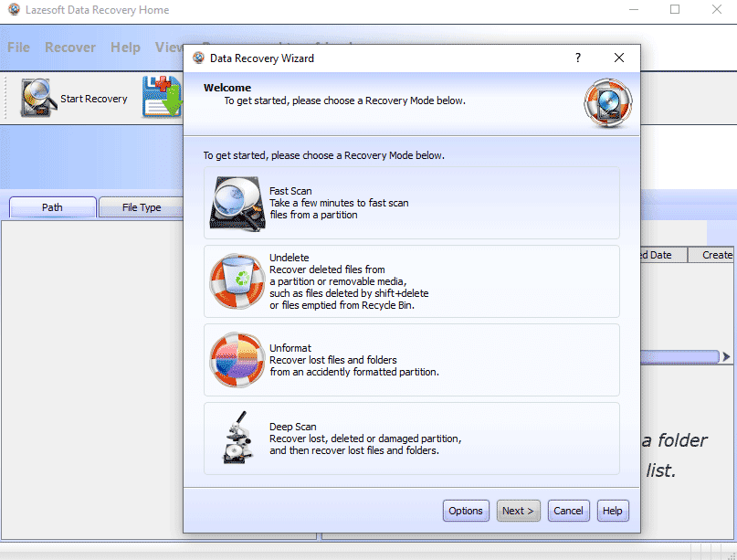The height and width of the screenshot is (560, 737).
Task: Click the Unformat pie chart lifebuoy icon
Action: click(237, 360)
